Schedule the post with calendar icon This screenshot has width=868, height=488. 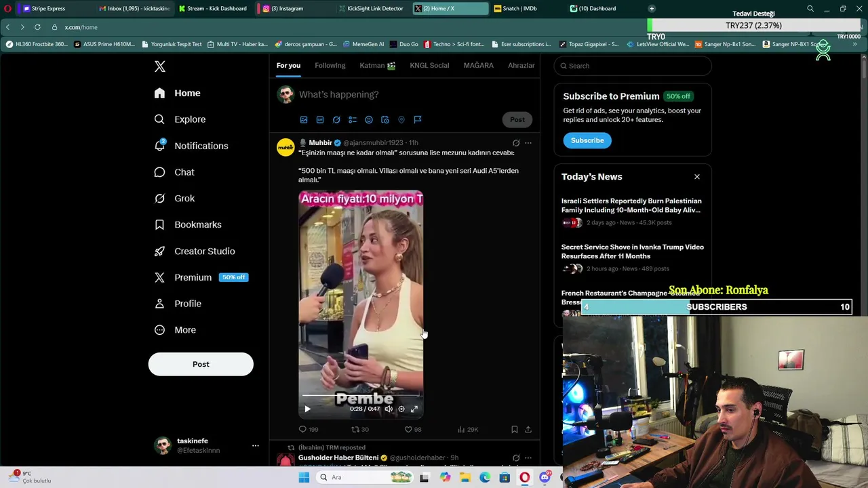coord(385,120)
